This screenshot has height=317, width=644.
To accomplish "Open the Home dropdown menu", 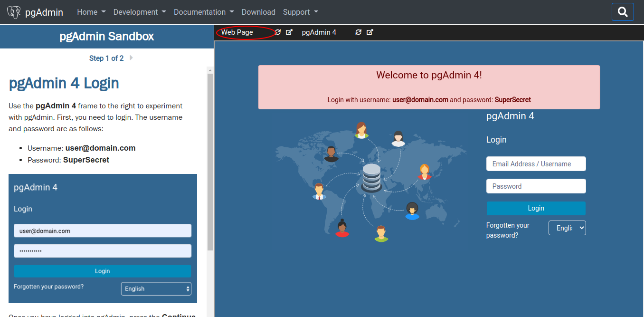I will tap(91, 12).
